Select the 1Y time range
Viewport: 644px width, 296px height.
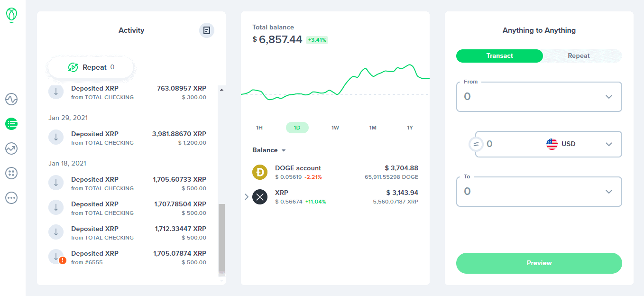[410, 128]
